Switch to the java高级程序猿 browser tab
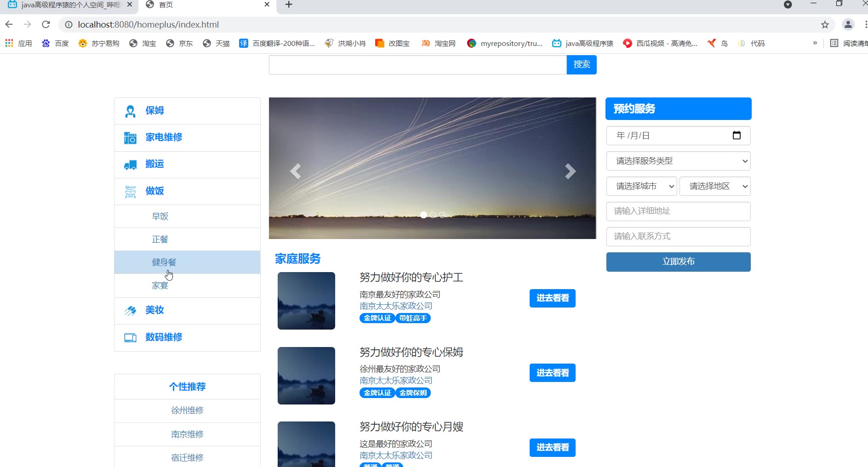The image size is (868, 467). (69, 5)
